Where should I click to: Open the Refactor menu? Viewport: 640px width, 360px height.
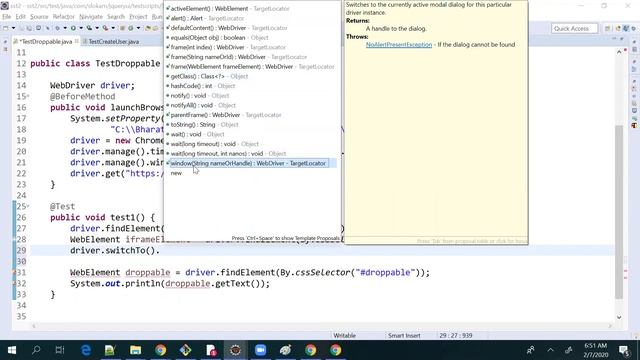[x=64, y=17]
